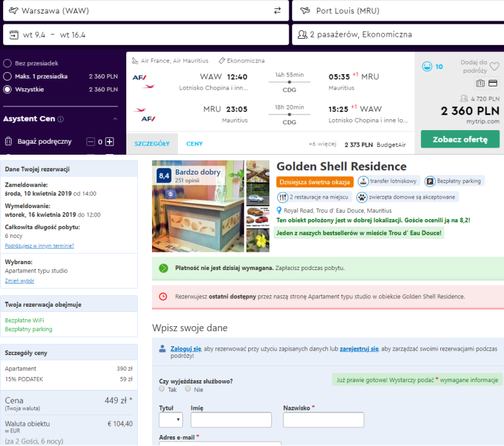The image size is (504, 446).
Task: Click the 2 360 PLN mytrip.com price
Action: coord(470,111)
